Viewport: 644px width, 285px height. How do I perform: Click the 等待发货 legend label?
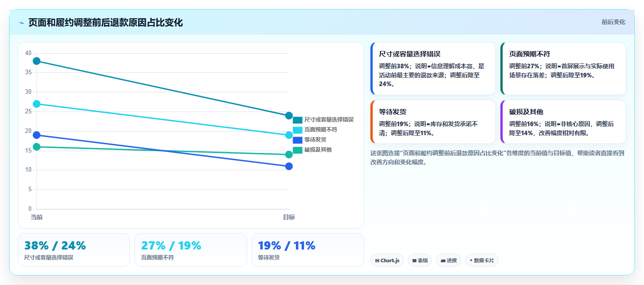(315, 140)
